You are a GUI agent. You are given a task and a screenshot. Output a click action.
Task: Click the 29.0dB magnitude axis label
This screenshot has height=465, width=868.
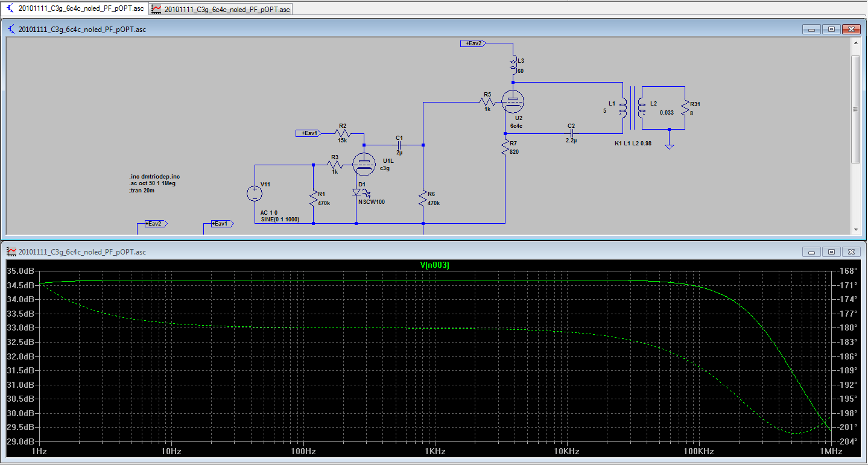pyautogui.click(x=20, y=441)
